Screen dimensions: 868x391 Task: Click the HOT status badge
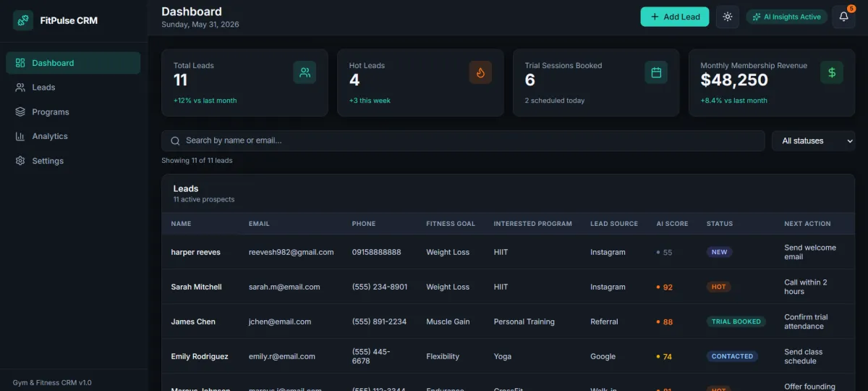[719, 287]
